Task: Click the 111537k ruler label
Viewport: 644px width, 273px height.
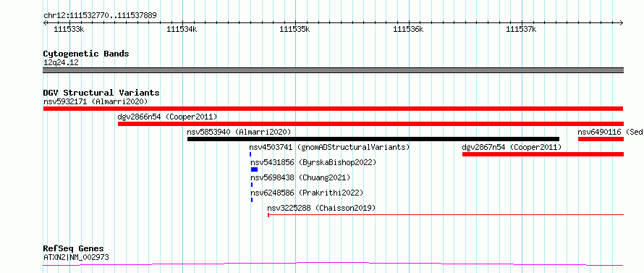Action: 521,29
